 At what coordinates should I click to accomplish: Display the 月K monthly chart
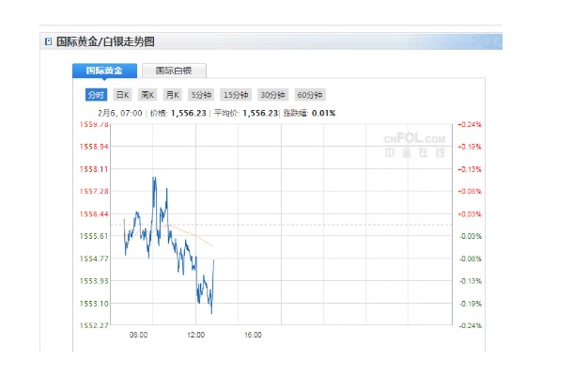pyautogui.click(x=172, y=95)
